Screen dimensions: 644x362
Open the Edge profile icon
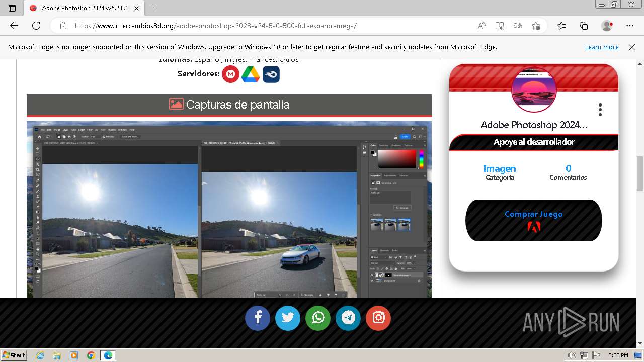(607, 26)
